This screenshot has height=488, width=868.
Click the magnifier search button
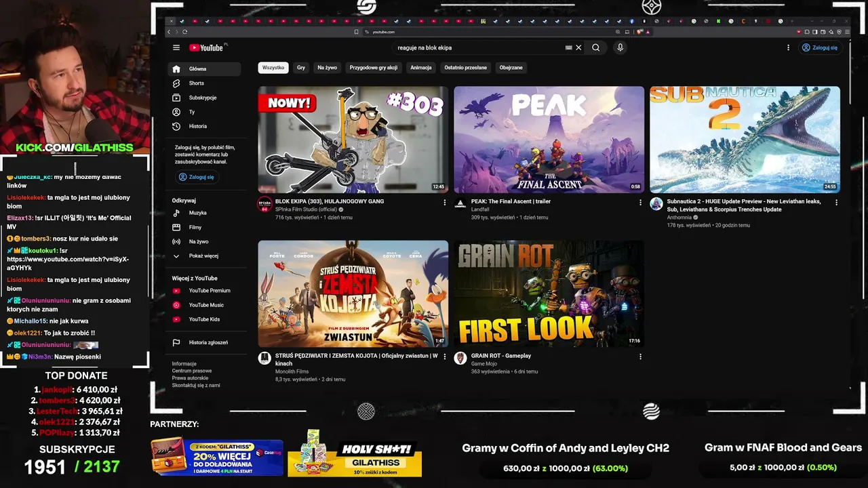tap(595, 47)
